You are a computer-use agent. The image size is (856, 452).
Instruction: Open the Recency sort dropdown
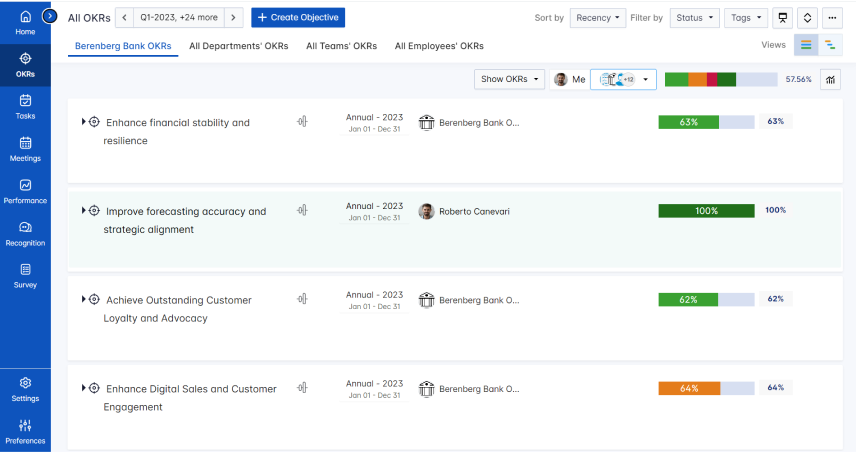tap(598, 17)
